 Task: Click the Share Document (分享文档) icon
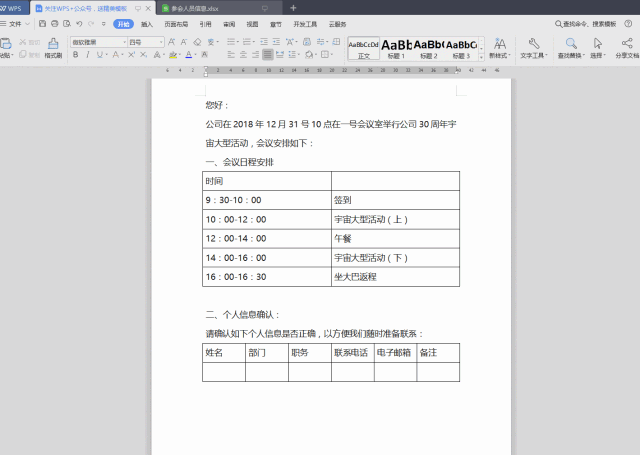pyautogui.click(x=627, y=48)
